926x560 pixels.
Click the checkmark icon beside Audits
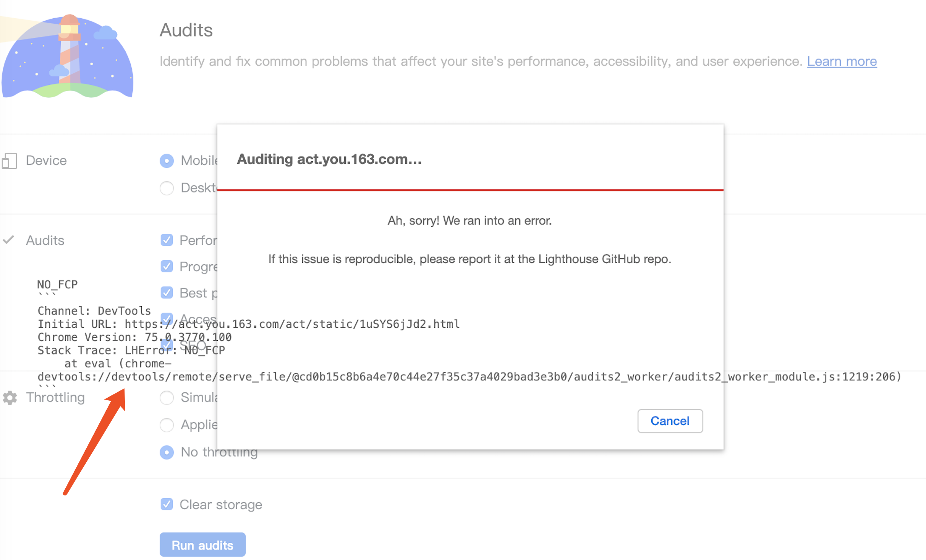click(x=9, y=240)
